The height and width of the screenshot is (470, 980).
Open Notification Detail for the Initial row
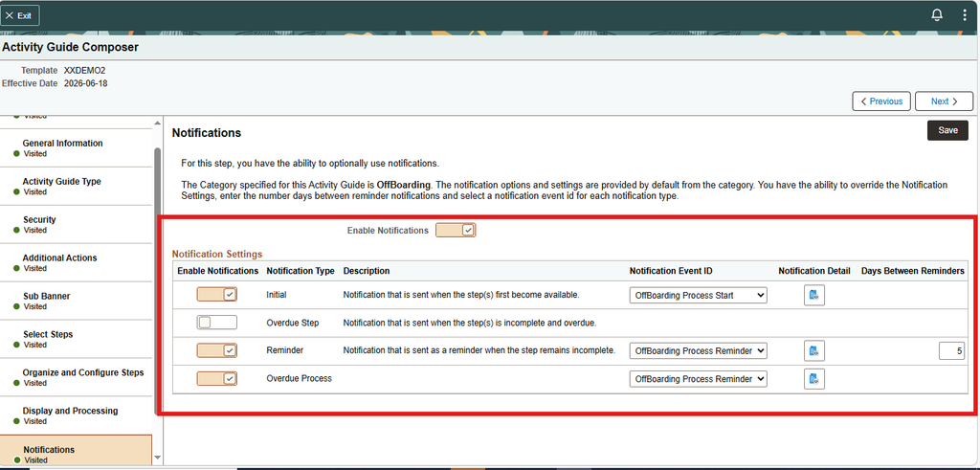pyautogui.click(x=813, y=295)
